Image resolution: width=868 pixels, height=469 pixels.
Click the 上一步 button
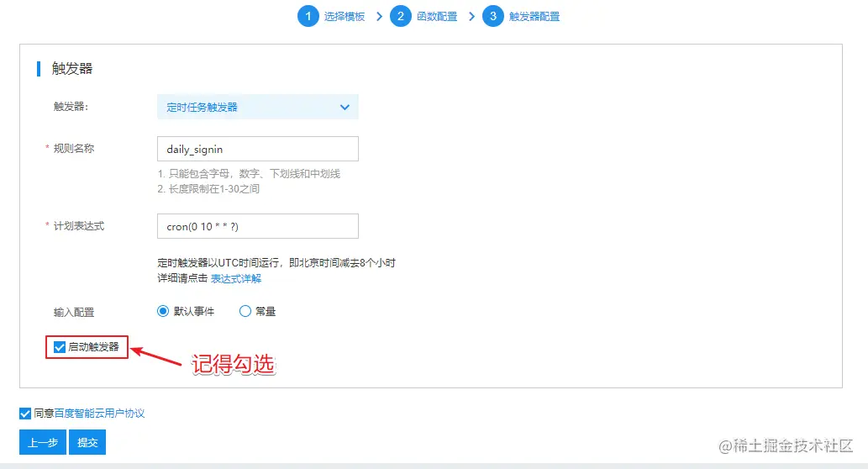coord(43,442)
